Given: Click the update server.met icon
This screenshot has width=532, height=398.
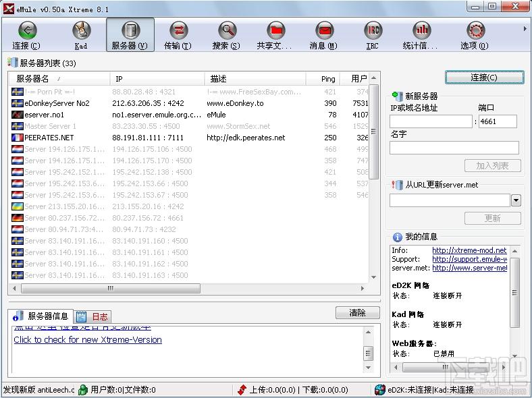Looking at the screenshot, I should pos(397,185).
